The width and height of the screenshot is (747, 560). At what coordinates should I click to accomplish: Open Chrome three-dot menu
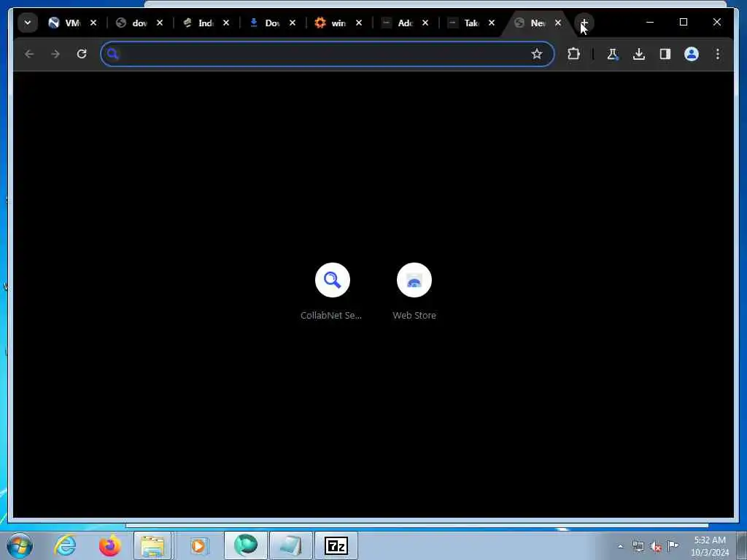pyautogui.click(x=718, y=54)
